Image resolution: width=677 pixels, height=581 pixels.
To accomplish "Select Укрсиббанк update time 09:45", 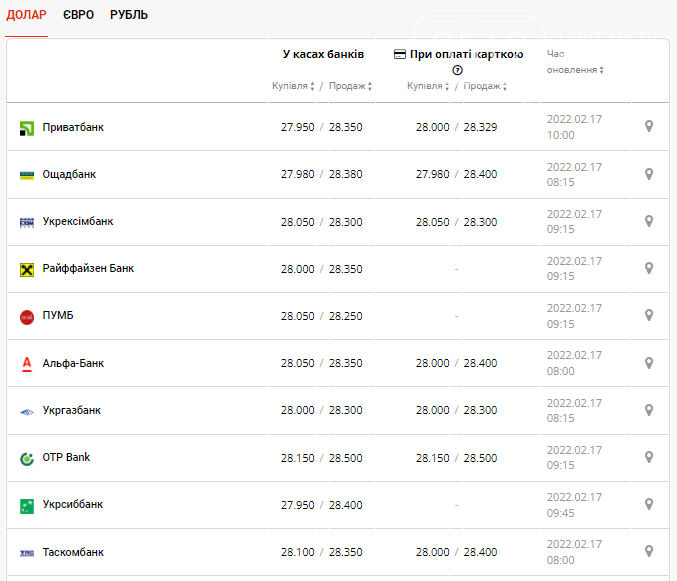I will [x=560, y=513].
